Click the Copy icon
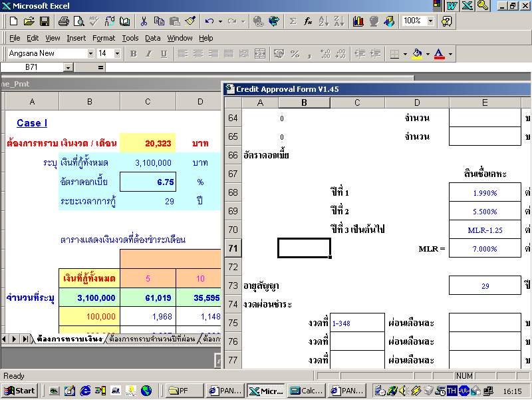Screen dimensions: 532x400 pos(159,21)
